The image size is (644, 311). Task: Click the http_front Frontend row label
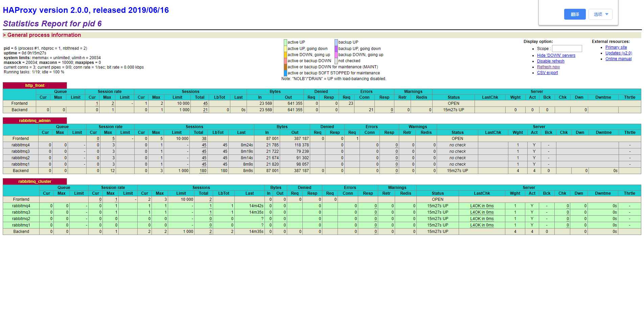pyautogui.click(x=19, y=103)
